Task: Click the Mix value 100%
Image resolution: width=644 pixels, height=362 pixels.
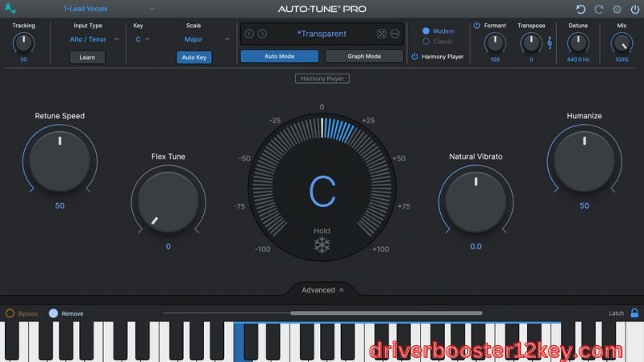Action: pos(622,59)
